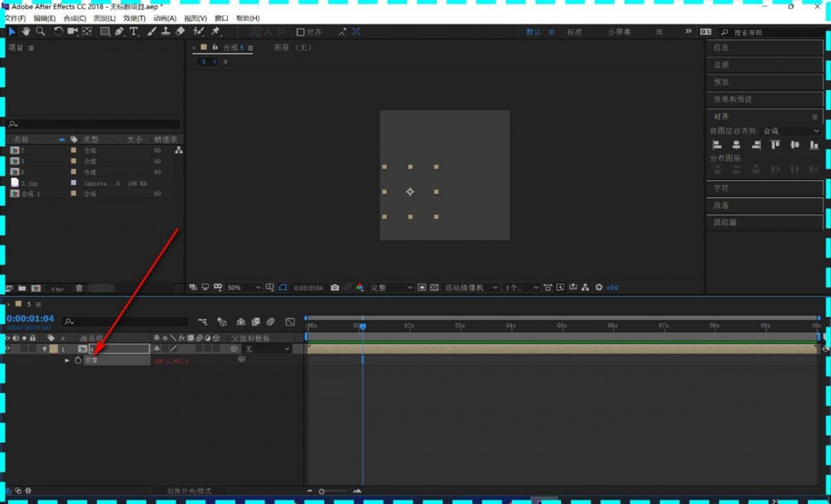Select the Clone Stamp tool

[x=165, y=32]
